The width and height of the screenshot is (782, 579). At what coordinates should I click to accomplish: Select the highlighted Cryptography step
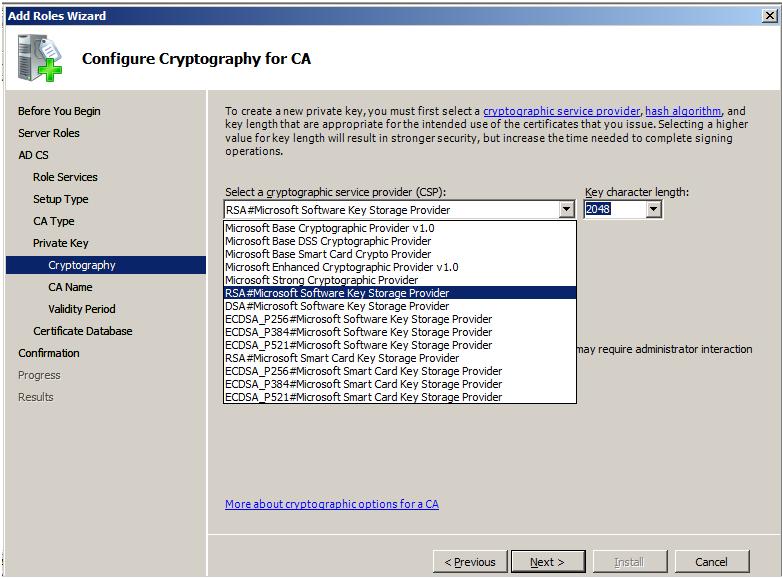pos(106,265)
